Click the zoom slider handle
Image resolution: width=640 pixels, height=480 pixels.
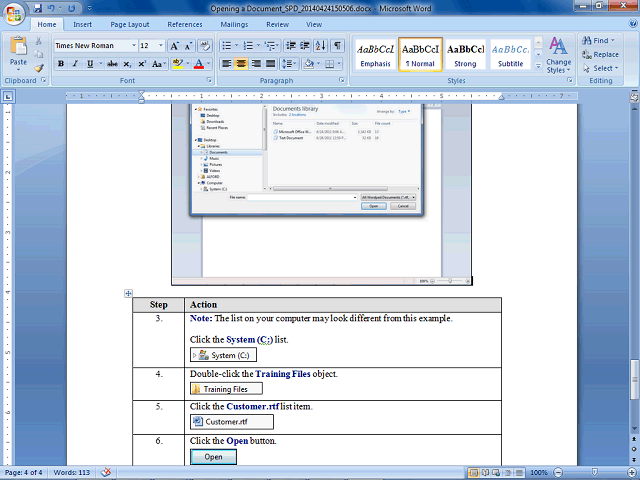[x=595, y=472]
